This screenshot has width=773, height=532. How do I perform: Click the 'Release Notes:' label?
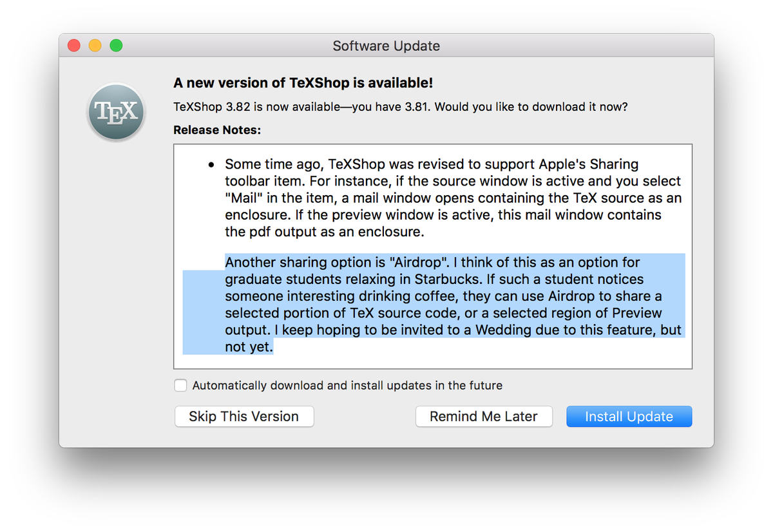click(x=217, y=130)
